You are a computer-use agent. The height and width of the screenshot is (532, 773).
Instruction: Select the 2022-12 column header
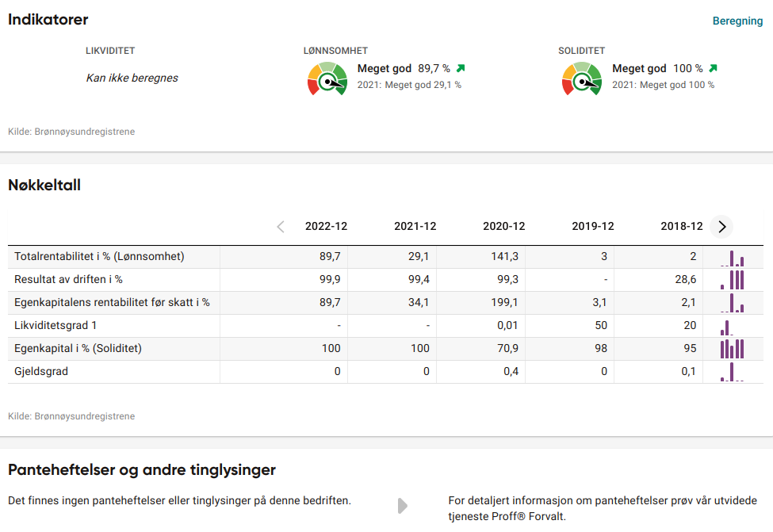(326, 227)
